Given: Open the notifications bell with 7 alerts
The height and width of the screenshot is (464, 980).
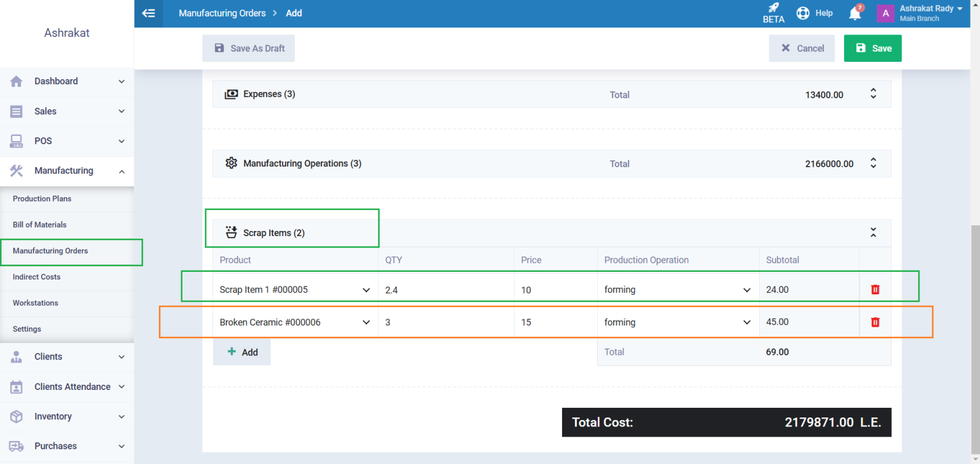Looking at the screenshot, I should pyautogui.click(x=855, y=13).
